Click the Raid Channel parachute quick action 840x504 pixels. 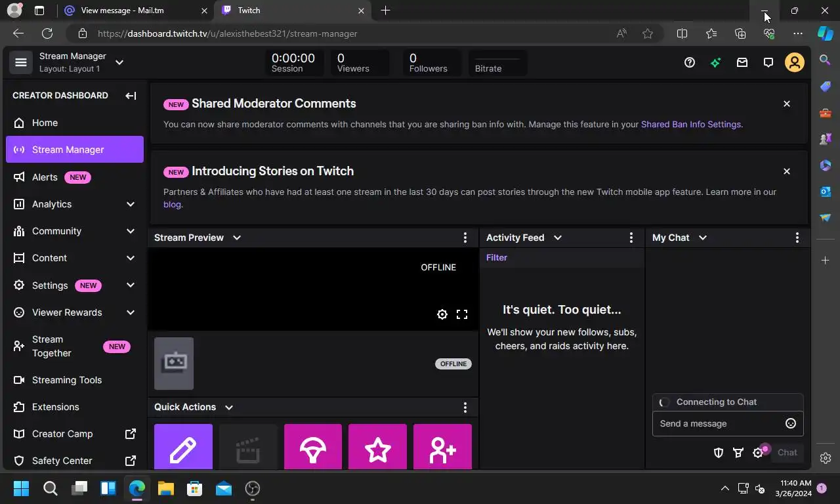click(x=313, y=447)
